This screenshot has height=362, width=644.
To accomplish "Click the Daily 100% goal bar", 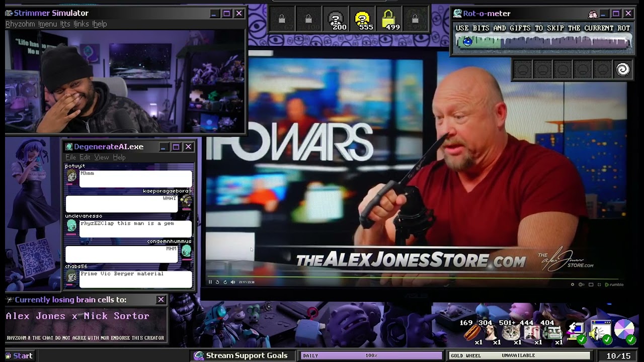I will coord(371,356).
